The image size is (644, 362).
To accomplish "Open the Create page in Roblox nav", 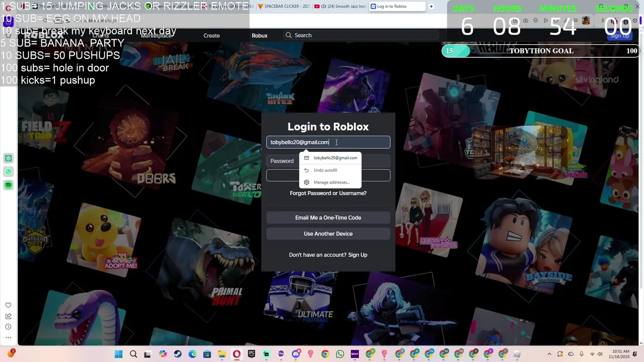I will (211, 36).
